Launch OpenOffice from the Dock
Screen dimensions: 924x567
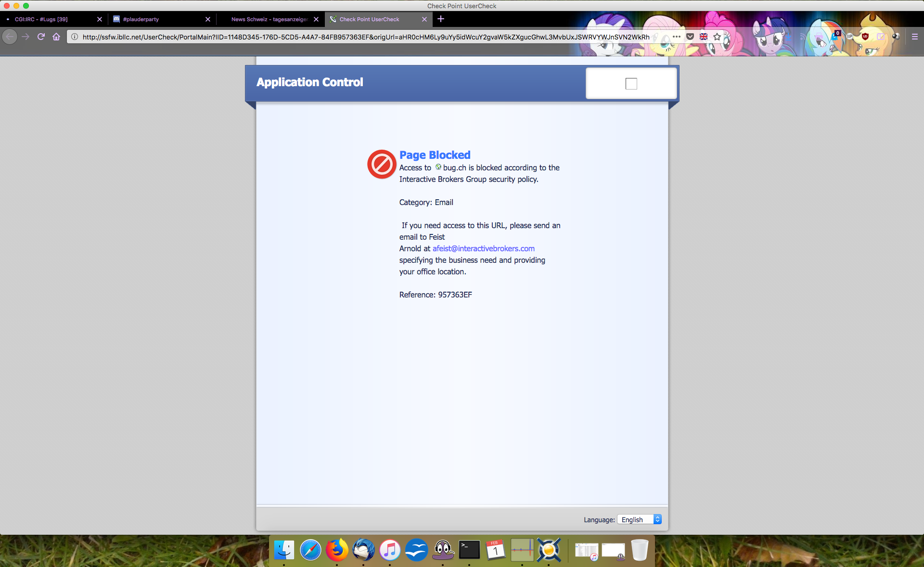coord(416,550)
